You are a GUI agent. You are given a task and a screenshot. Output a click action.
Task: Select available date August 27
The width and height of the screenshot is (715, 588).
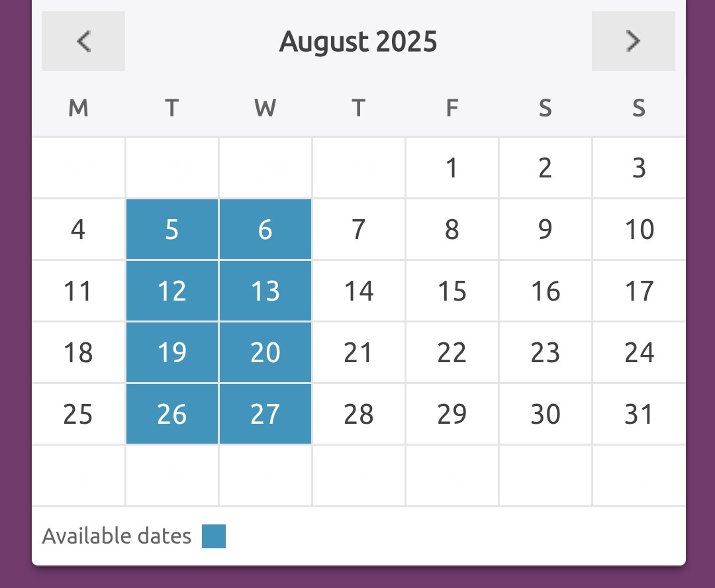(x=265, y=414)
